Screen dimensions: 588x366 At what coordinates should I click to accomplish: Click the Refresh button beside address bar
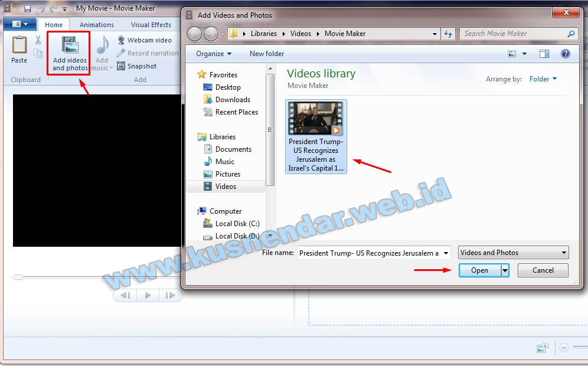[448, 34]
